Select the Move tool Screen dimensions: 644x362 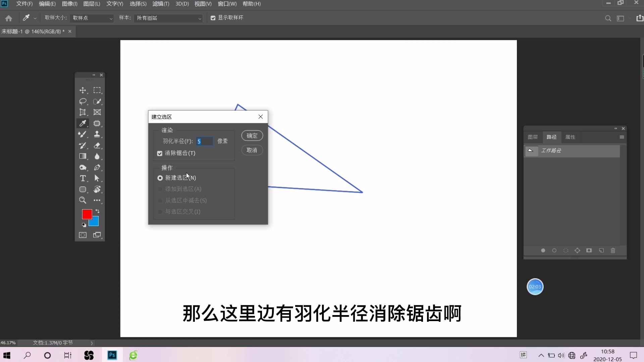coord(83,90)
